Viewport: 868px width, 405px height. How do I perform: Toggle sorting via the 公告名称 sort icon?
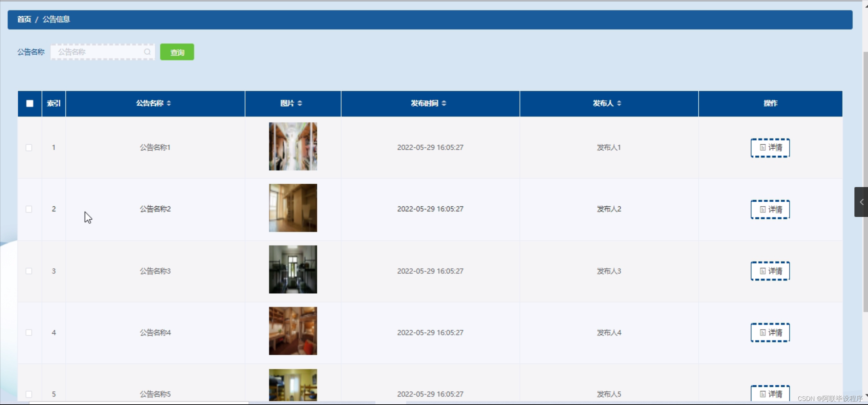click(169, 104)
